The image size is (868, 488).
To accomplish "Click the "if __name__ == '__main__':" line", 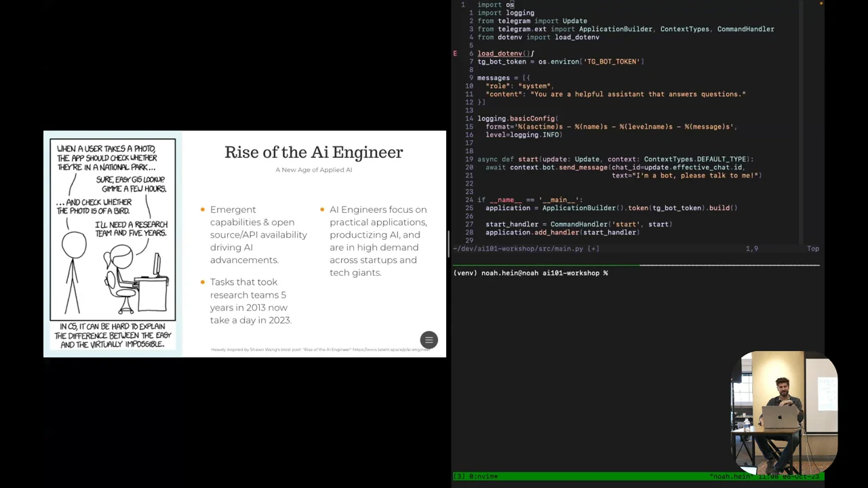I will [530, 200].
